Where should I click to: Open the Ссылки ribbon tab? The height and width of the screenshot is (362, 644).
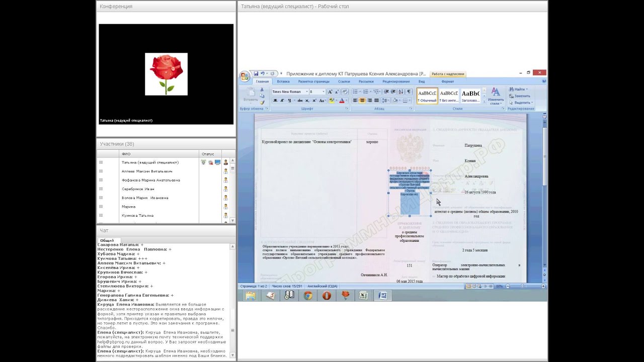click(x=344, y=81)
